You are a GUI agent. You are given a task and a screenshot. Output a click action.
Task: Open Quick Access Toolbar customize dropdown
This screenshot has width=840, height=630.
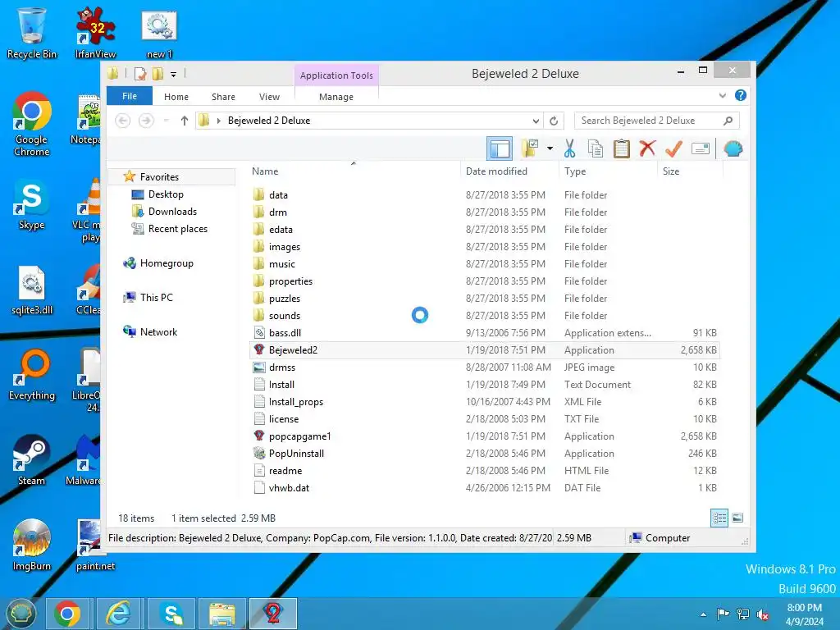click(x=174, y=75)
